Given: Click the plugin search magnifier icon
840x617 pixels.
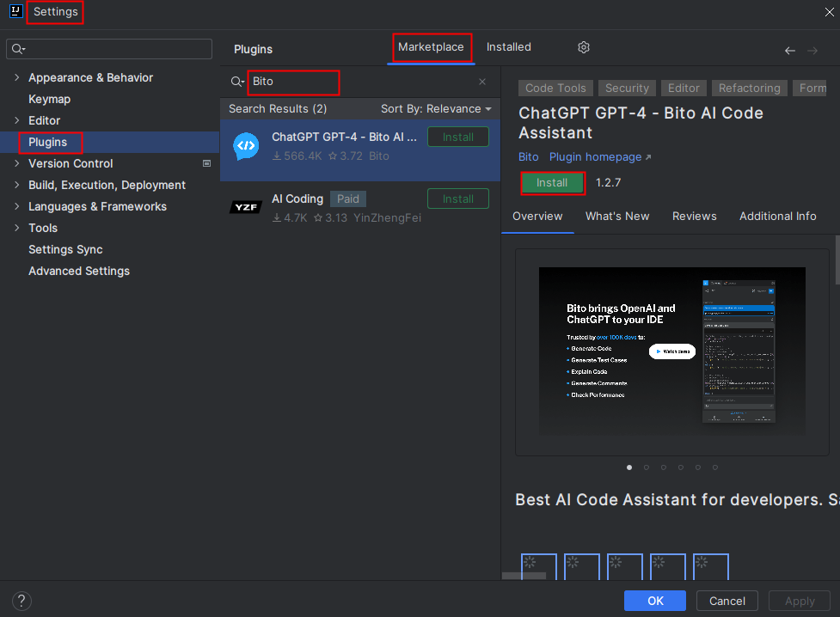Looking at the screenshot, I should [236, 82].
